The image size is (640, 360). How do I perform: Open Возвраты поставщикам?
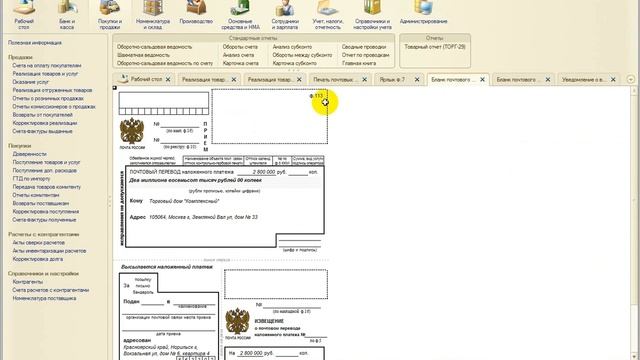(x=40, y=203)
